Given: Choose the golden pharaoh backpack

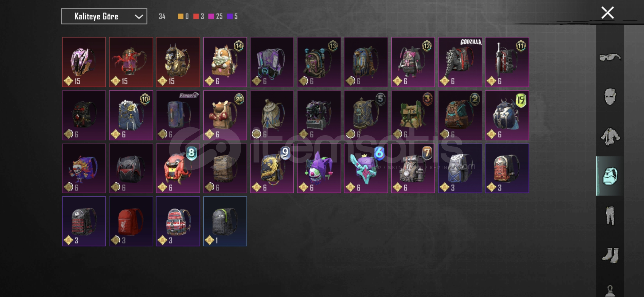Looking at the screenshot, I should (178, 62).
